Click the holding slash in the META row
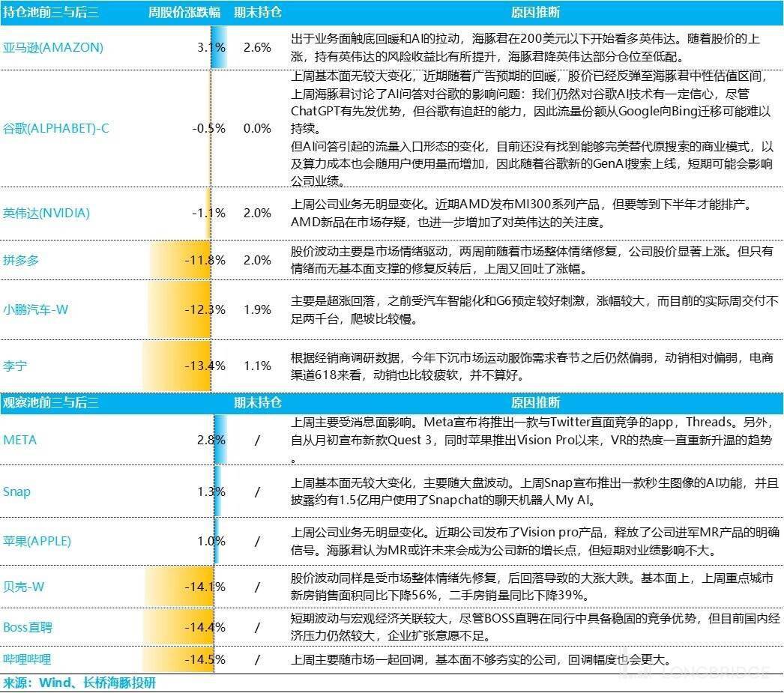This screenshot has width=784, height=693. pyautogui.click(x=258, y=441)
